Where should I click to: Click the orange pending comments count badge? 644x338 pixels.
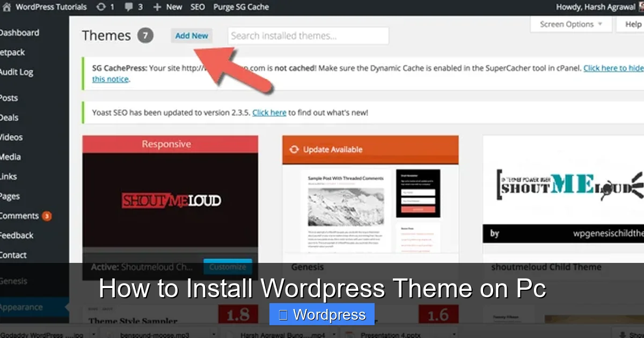(47, 216)
